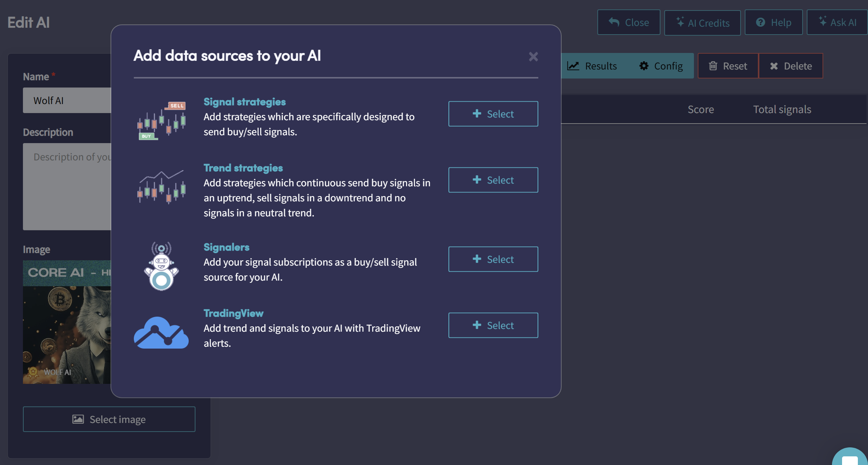Open the Signal strategies heading link
The height and width of the screenshot is (465, 868).
point(245,102)
